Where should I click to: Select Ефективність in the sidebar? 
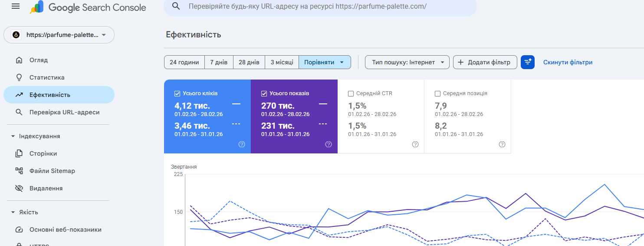pyautogui.click(x=59, y=95)
